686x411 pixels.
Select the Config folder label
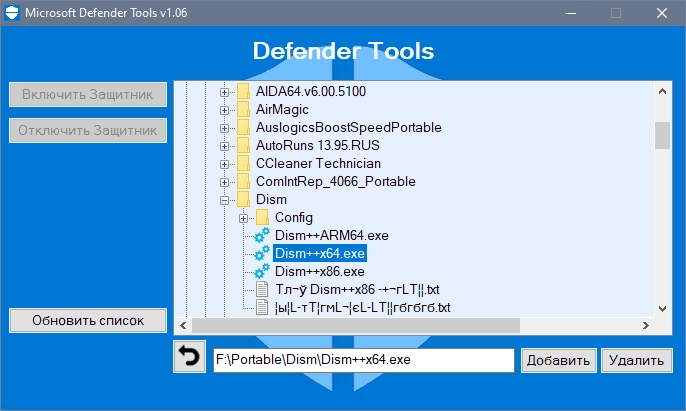[294, 217]
